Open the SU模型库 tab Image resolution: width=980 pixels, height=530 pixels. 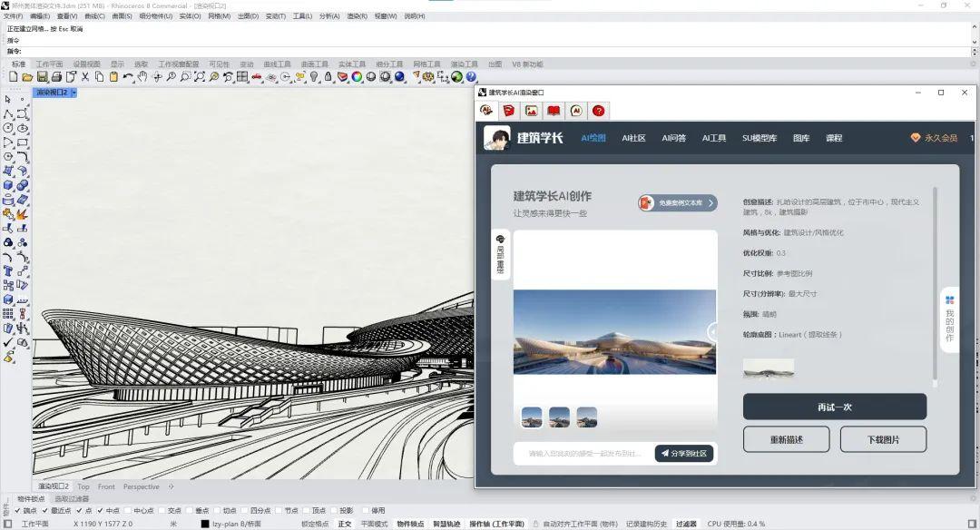759,138
